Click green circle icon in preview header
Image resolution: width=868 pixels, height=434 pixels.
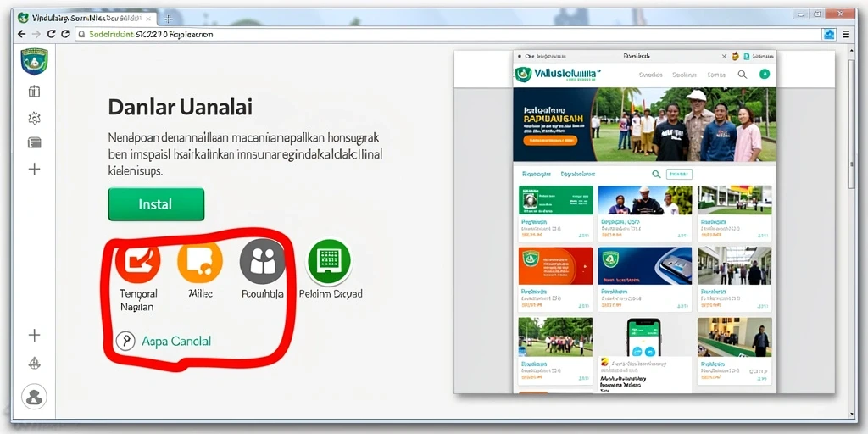pos(765,75)
